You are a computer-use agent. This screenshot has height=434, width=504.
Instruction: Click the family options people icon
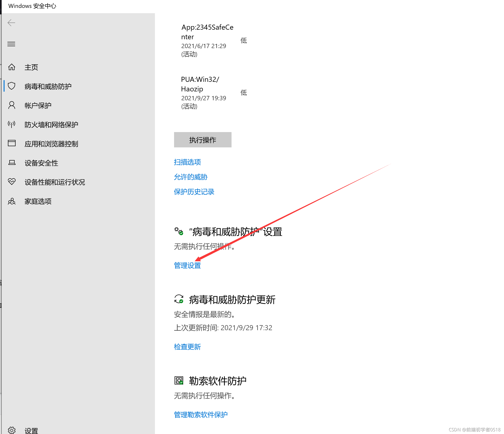pyautogui.click(x=12, y=201)
